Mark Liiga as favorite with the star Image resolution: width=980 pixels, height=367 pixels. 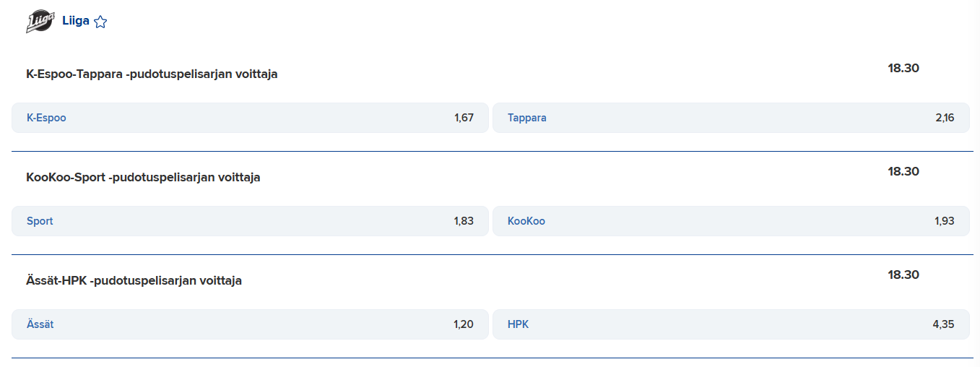coord(100,22)
